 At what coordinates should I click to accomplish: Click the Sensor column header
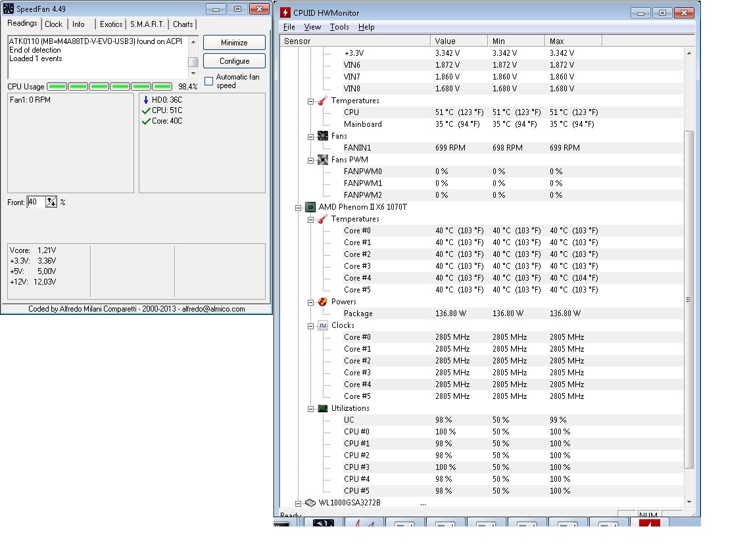(354, 41)
